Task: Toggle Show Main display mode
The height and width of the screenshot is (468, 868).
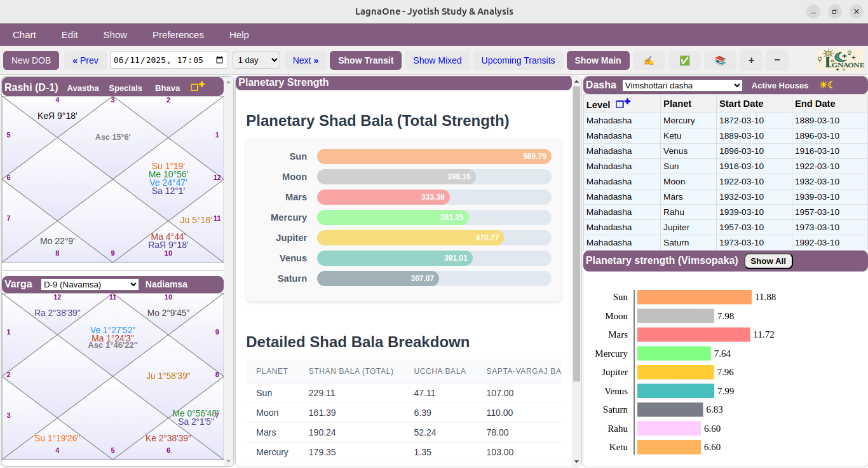Action: pyautogui.click(x=598, y=60)
